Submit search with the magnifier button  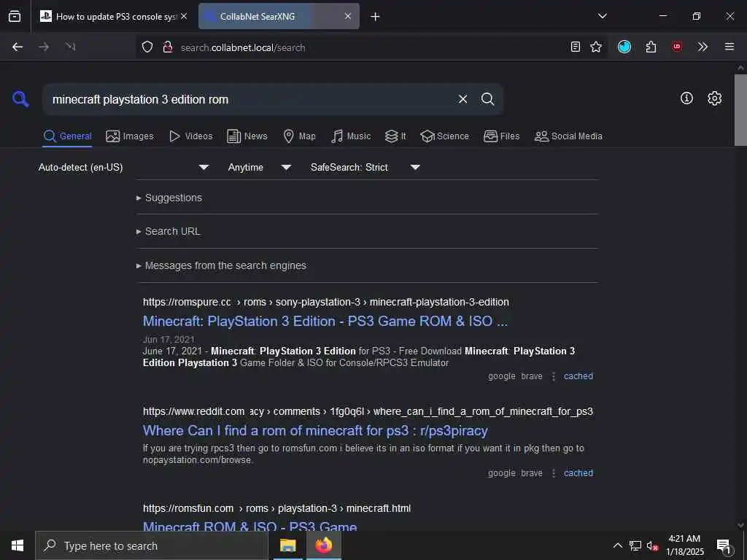point(487,99)
